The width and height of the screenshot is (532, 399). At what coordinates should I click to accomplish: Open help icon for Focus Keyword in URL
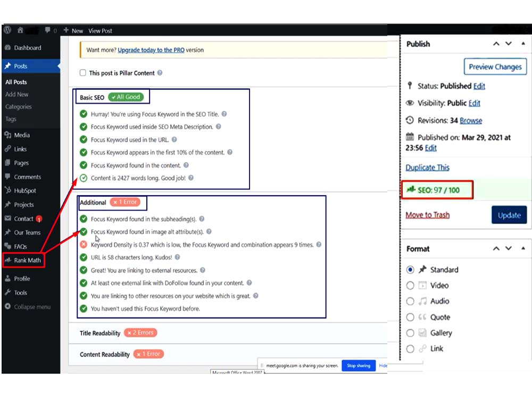pos(174,139)
